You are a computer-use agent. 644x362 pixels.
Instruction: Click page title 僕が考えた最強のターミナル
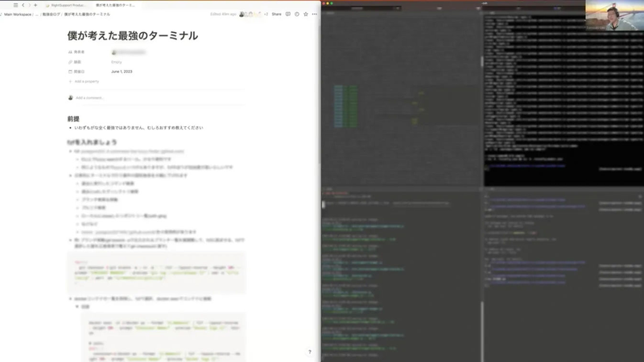[133, 35]
